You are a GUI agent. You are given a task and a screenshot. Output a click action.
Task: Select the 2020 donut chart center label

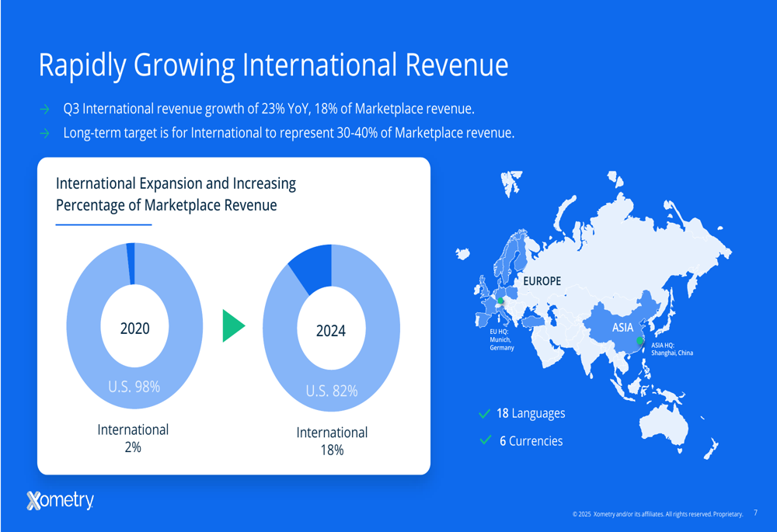pyautogui.click(x=134, y=329)
